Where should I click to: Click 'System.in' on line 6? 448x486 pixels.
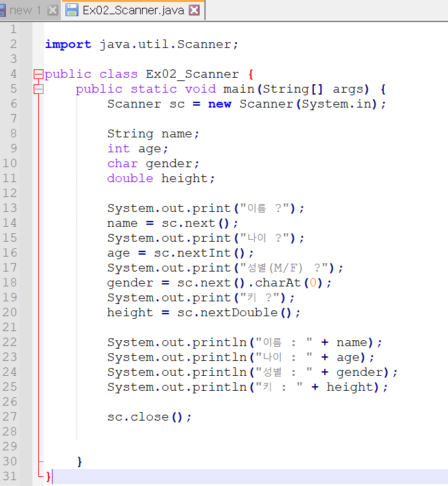click(336, 104)
